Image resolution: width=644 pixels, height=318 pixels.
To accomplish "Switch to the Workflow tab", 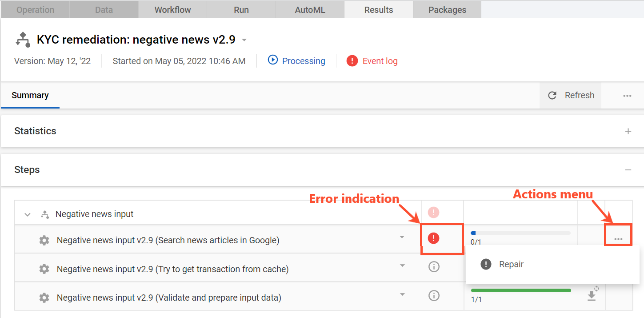I will pyautogui.click(x=172, y=9).
